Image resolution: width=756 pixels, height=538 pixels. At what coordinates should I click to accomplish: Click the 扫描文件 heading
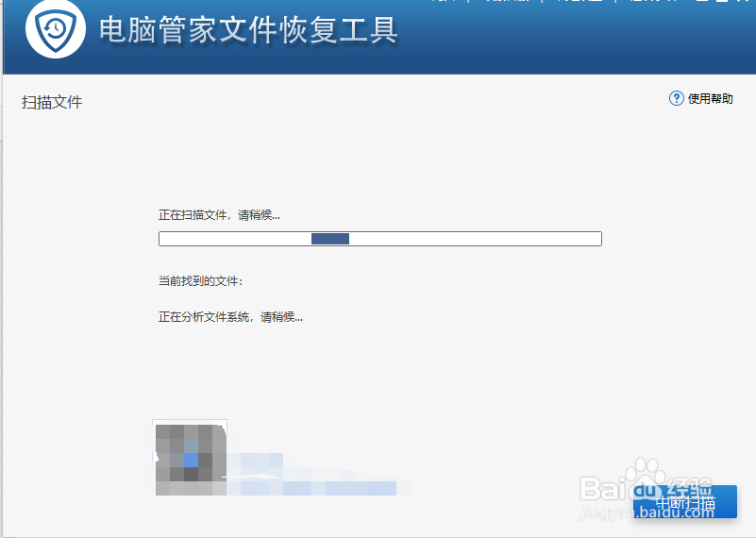(x=52, y=102)
